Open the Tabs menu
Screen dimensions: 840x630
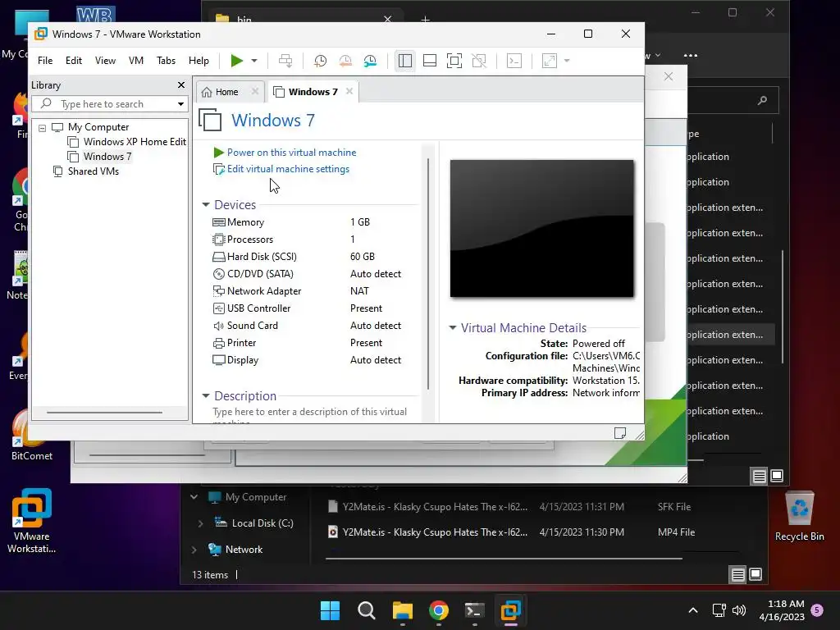166,61
